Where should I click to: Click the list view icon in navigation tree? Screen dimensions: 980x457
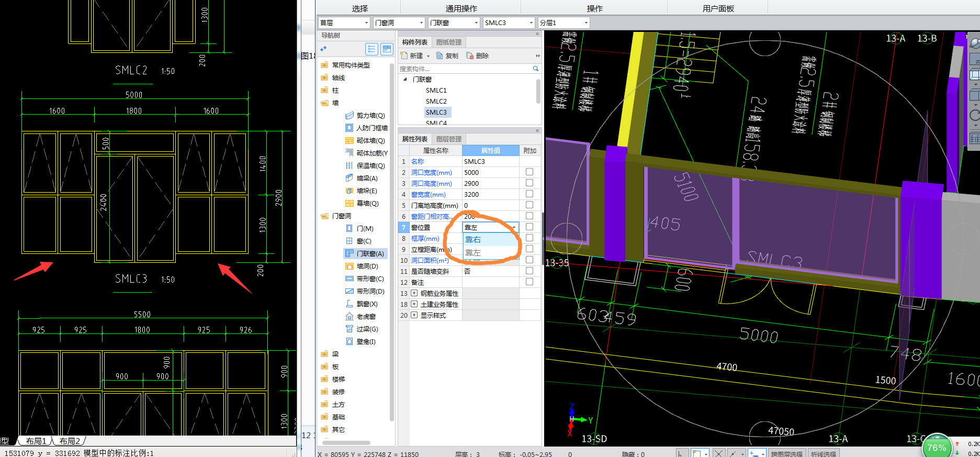tap(371, 49)
